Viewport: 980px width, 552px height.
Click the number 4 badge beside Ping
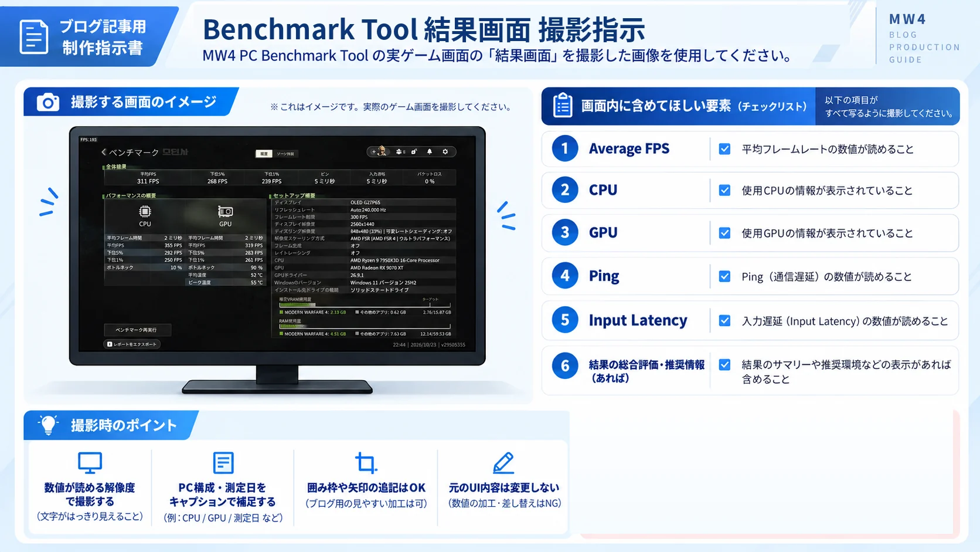[x=565, y=275]
